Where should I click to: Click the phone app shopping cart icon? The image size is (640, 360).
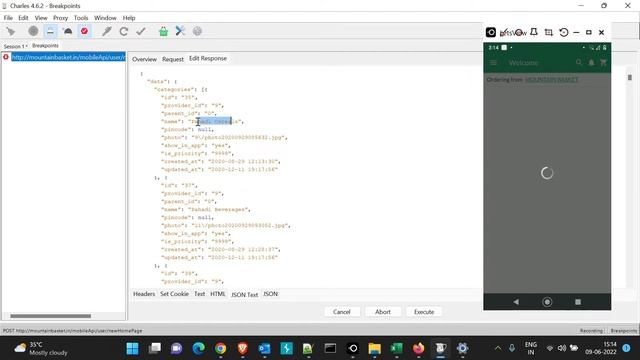click(x=603, y=62)
